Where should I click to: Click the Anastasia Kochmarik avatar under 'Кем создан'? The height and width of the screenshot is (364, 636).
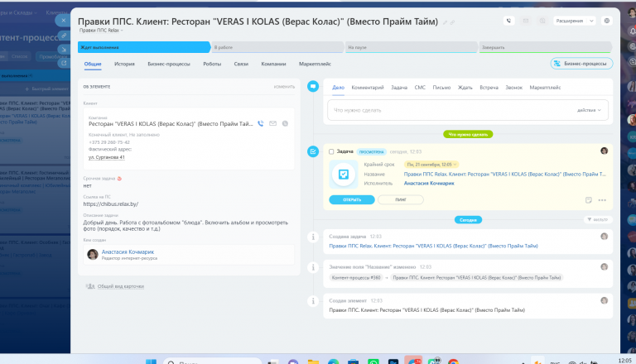pos(93,254)
